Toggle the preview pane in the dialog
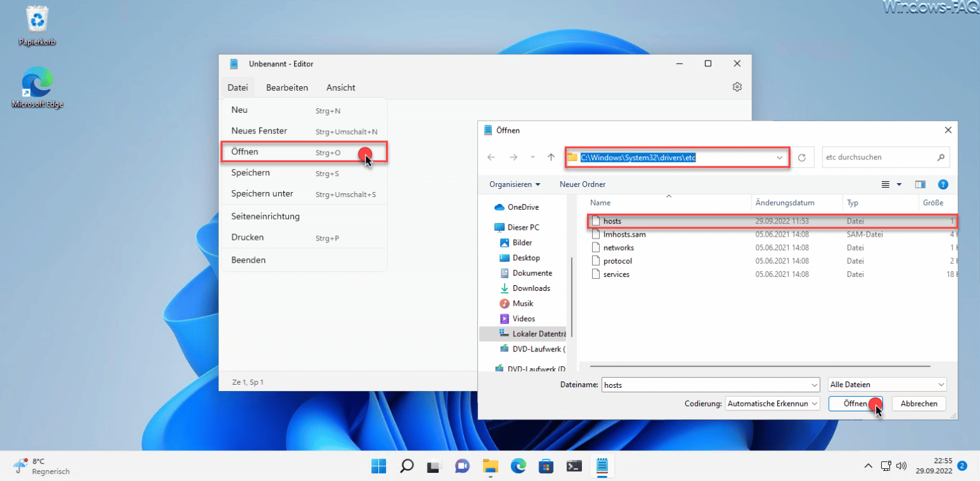The height and width of the screenshot is (481, 980). point(920,184)
